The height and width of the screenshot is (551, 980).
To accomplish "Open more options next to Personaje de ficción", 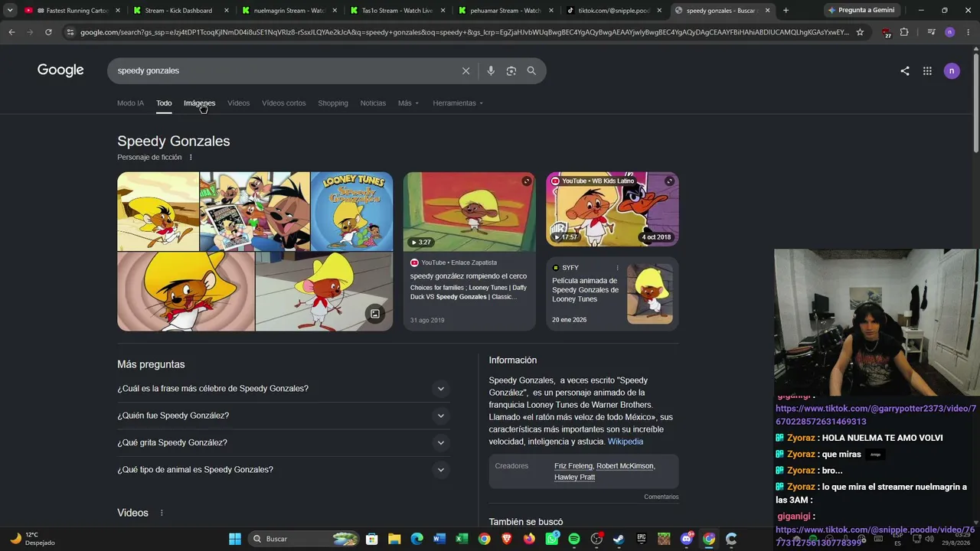I will (191, 158).
